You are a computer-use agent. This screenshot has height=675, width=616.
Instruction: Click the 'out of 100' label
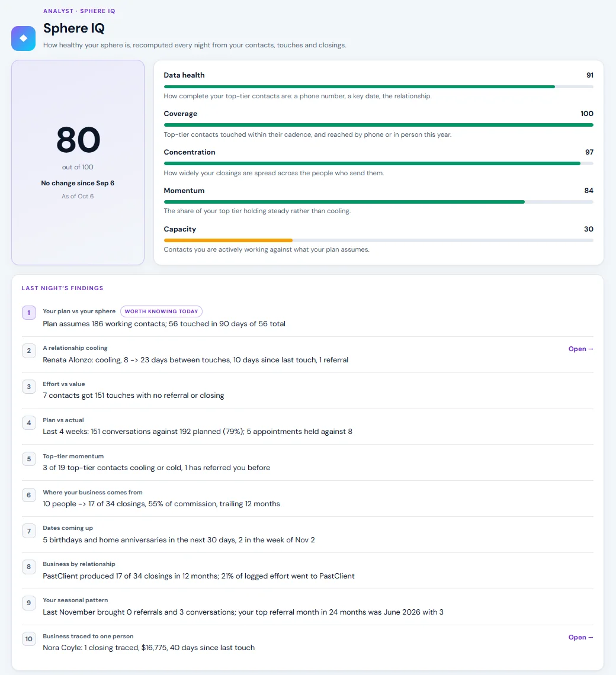(78, 167)
